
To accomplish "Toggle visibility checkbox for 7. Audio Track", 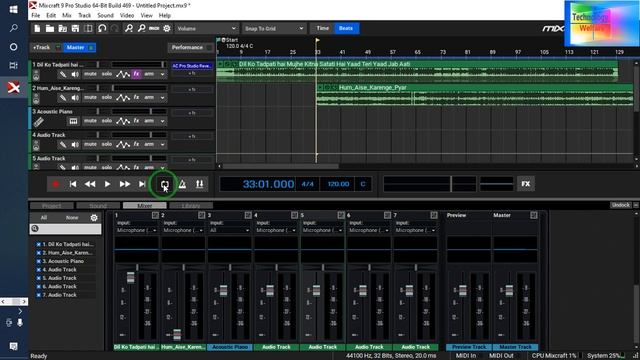I will point(39,295).
